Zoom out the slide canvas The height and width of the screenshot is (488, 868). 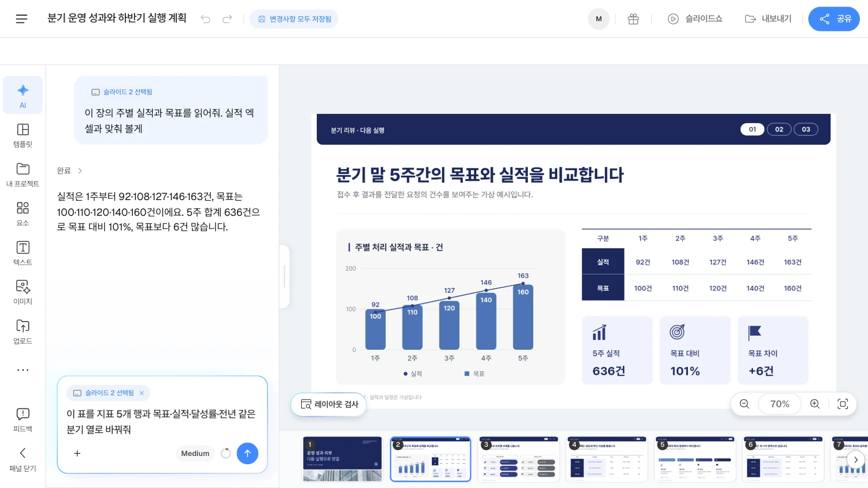(x=744, y=404)
